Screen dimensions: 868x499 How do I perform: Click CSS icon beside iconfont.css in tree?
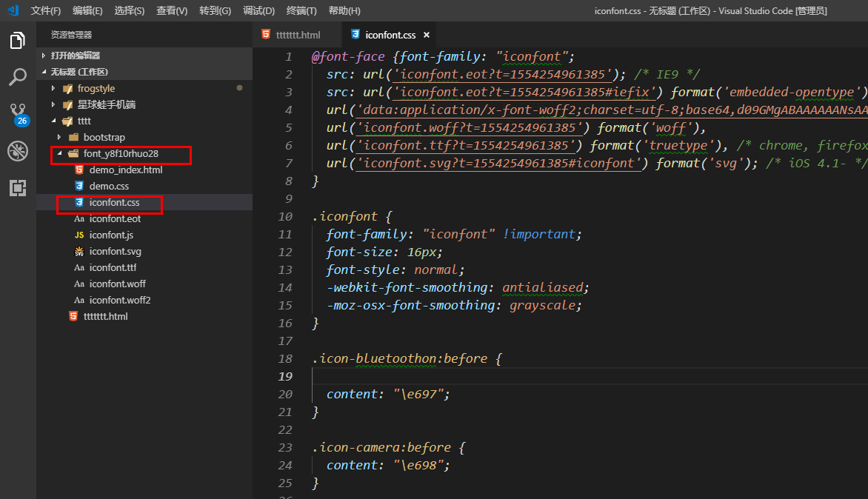pos(79,202)
